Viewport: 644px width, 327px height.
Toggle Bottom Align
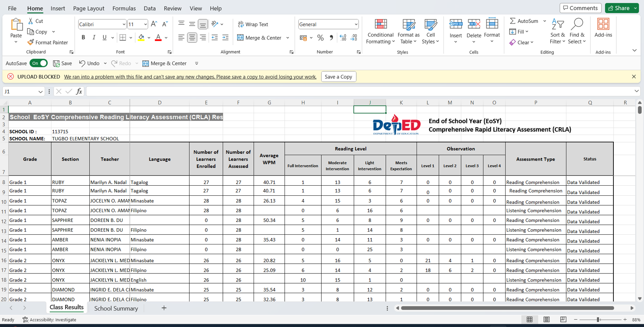pos(203,24)
